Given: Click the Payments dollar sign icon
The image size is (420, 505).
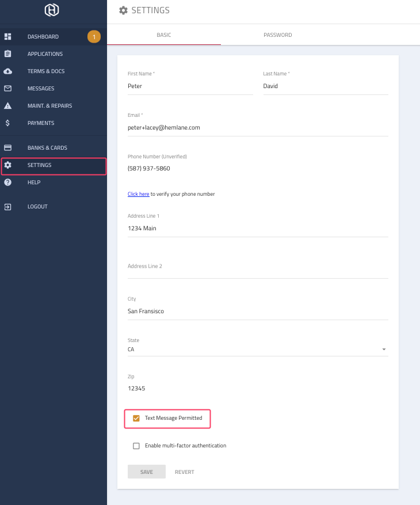Looking at the screenshot, I should click(x=7, y=123).
